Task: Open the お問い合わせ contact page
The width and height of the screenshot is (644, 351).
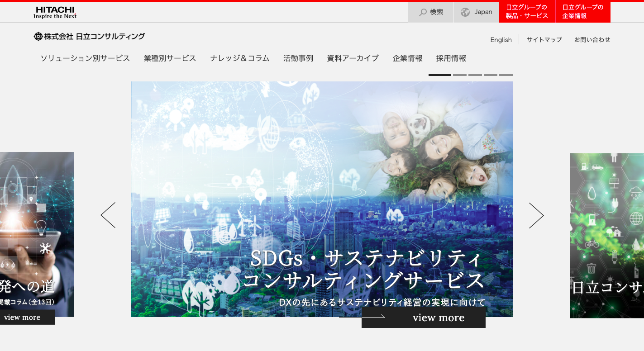Action: pyautogui.click(x=592, y=40)
